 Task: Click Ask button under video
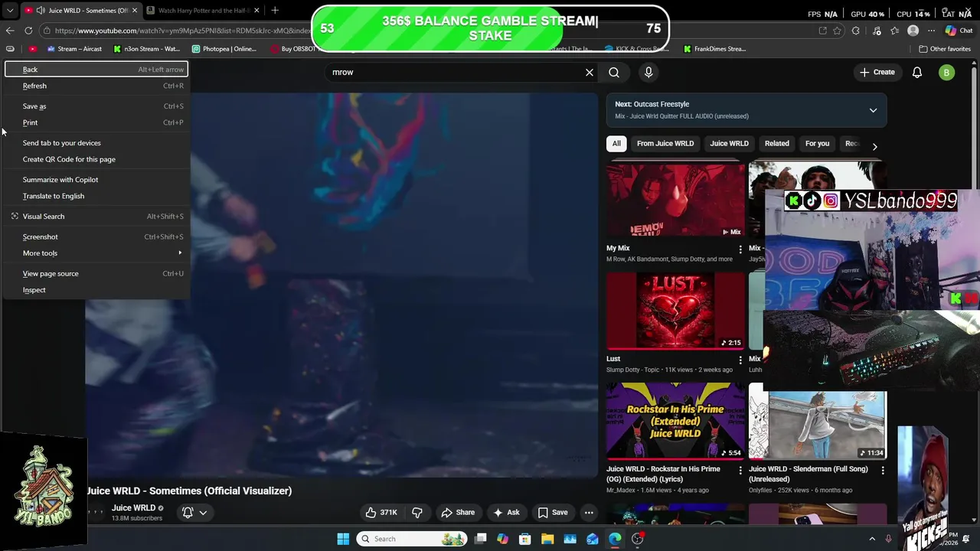[506, 512]
